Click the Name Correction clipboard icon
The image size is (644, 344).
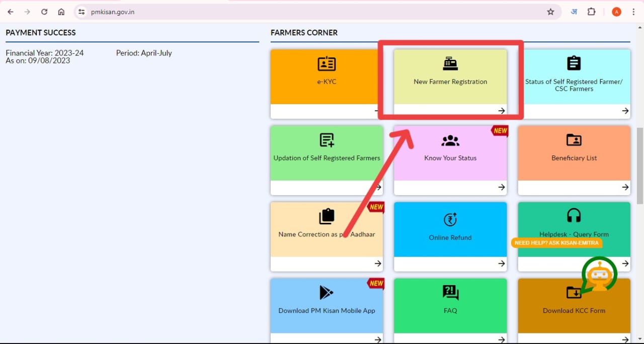pyautogui.click(x=327, y=216)
